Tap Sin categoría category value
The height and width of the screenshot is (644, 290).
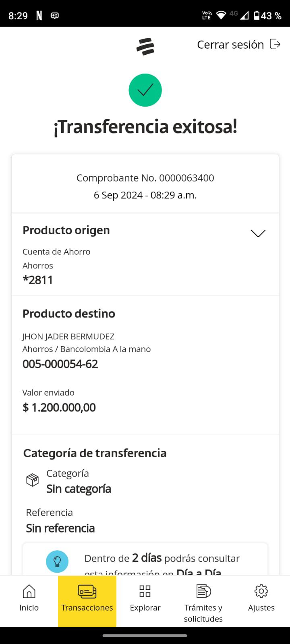coord(79,489)
